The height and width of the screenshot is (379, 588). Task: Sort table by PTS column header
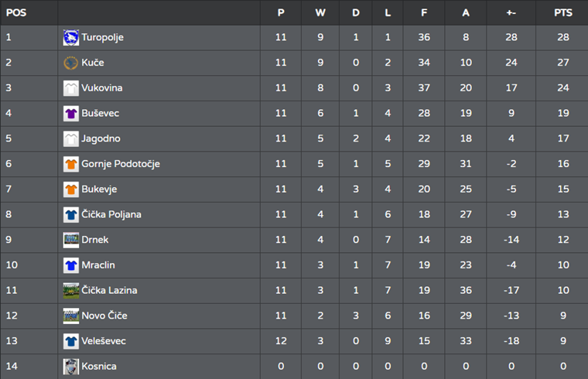pos(562,12)
